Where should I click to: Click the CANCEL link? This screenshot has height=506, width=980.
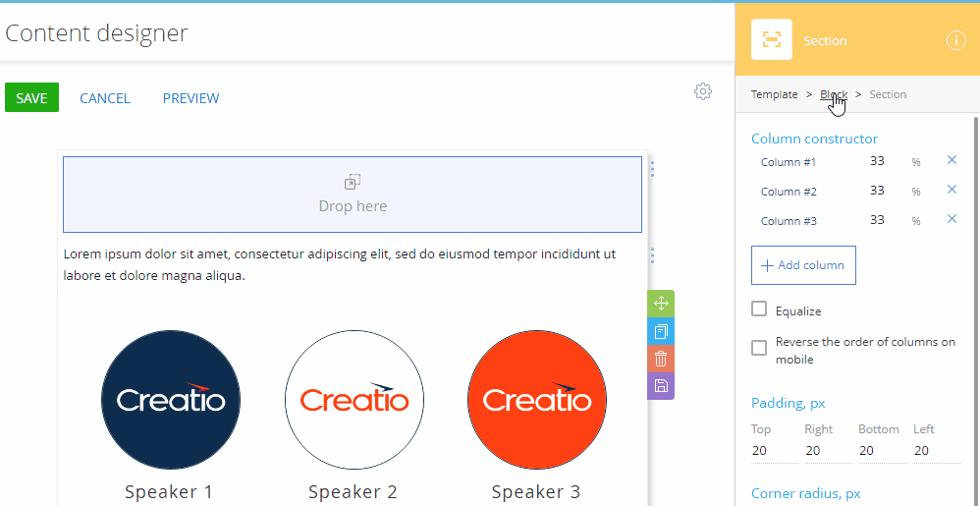click(x=105, y=98)
